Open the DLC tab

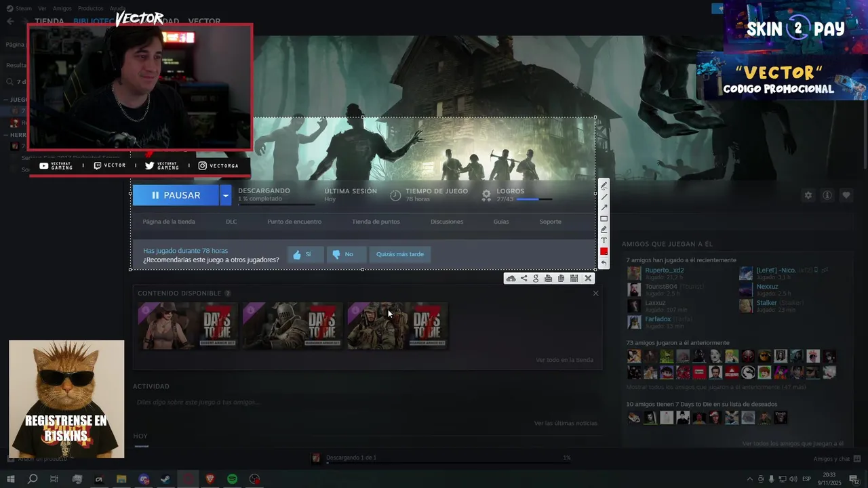pyautogui.click(x=231, y=222)
